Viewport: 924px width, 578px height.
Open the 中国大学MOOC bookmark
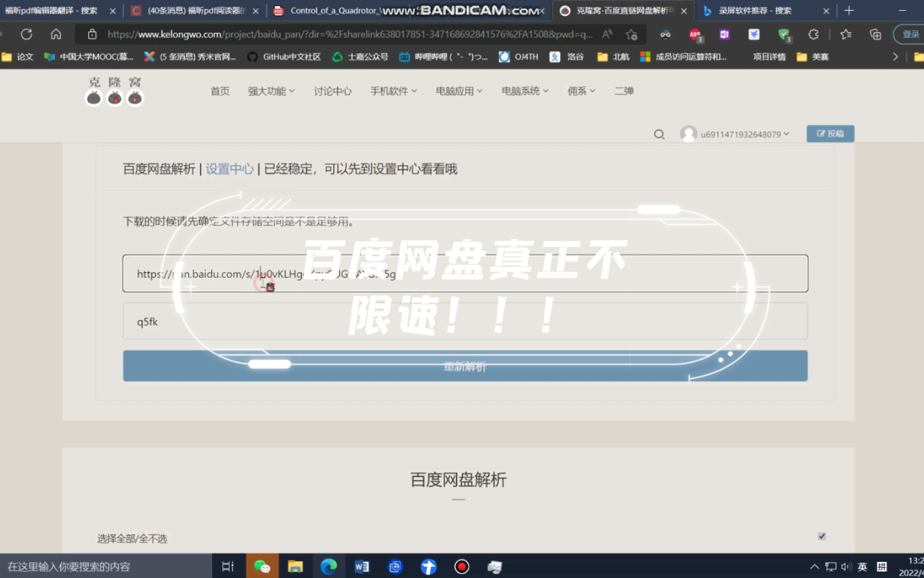[89, 57]
